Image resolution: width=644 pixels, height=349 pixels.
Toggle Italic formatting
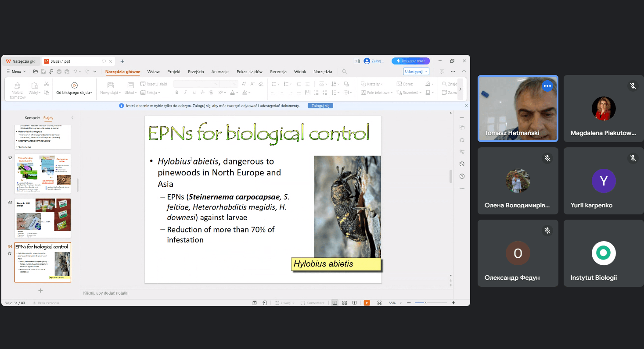tap(185, 93)
